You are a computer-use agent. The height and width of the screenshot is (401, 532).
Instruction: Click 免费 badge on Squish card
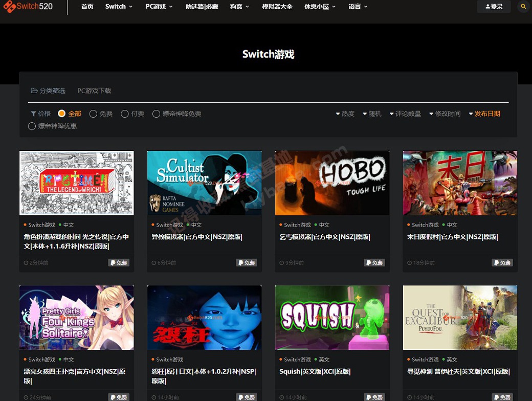[374, 397]
